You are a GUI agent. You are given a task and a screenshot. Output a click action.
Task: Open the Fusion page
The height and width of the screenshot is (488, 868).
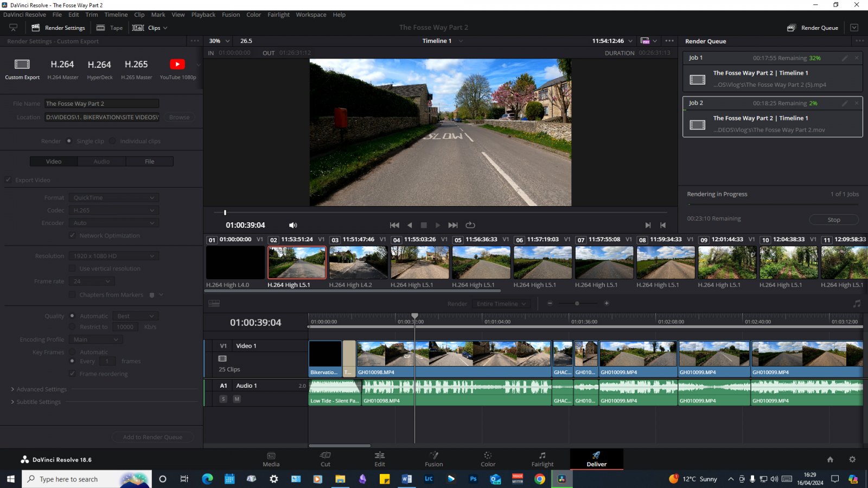[x=433, y=459]
